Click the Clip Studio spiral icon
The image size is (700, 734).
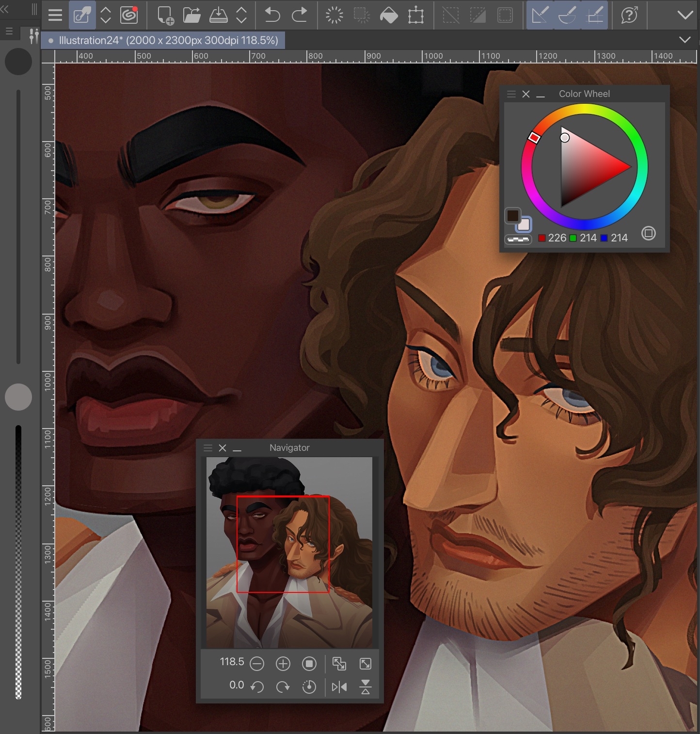[x=129, y=16]
